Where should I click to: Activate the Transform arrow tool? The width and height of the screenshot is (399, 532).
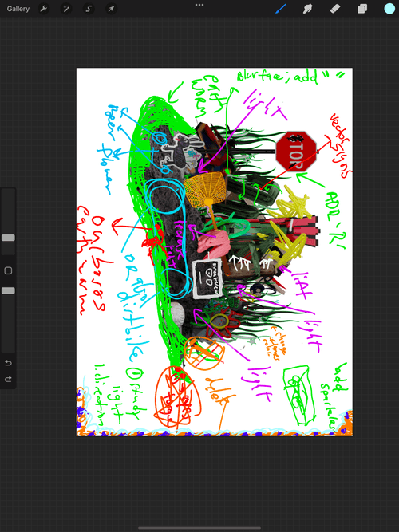coord(111,9)
